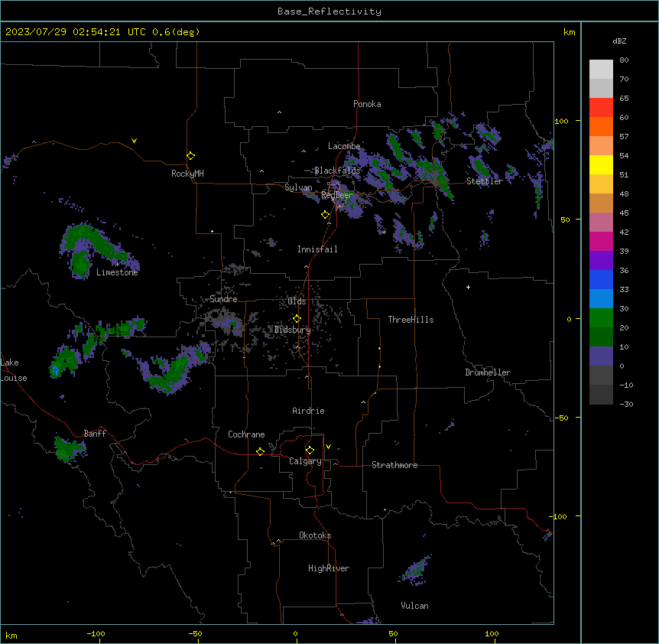Click the dBZ legend heading
This screenshot has height=644, width=659.
click(619, 41)
